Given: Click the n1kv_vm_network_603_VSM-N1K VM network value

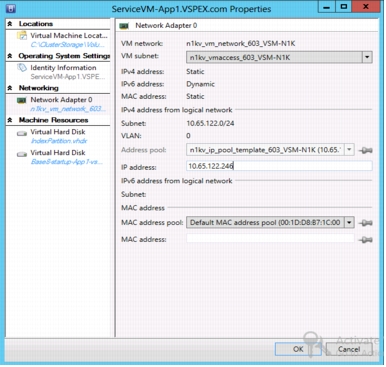Looking at the screenshot, I should point(241,43).
